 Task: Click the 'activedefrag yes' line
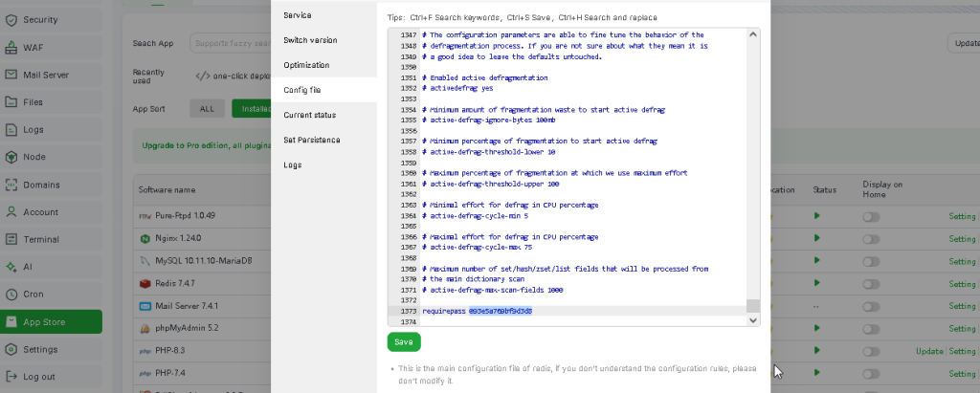point(457,89)
